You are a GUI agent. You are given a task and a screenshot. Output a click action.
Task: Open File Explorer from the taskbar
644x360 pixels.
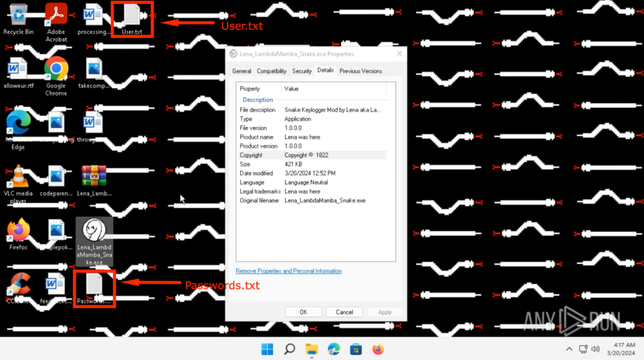(x=311, y=349)
